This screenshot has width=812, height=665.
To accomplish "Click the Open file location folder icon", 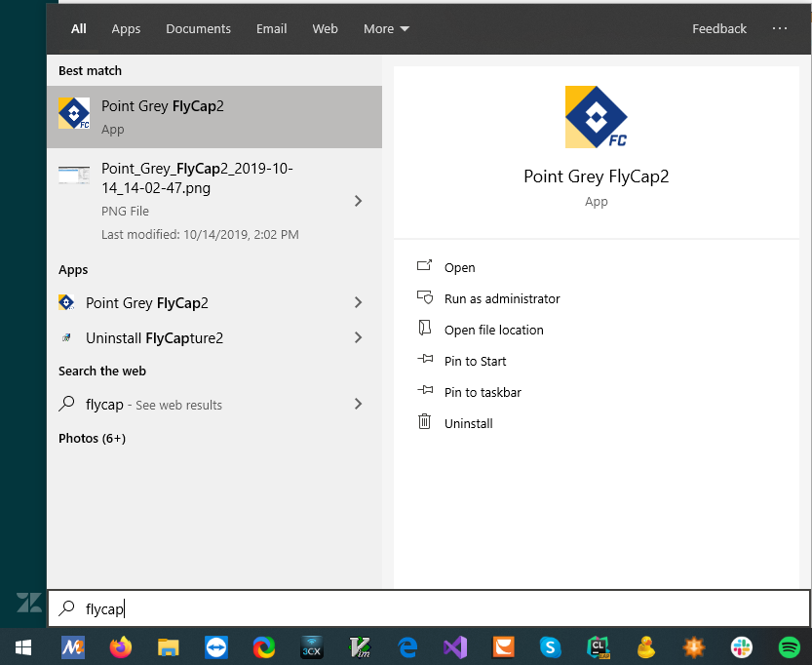I will click(425, 328).
